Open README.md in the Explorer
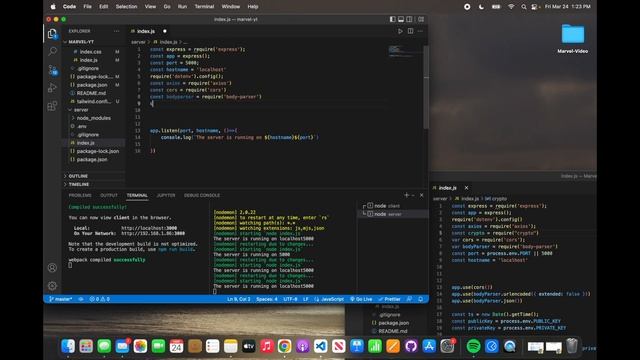This screenshot has width=640, height=360. 91,93
